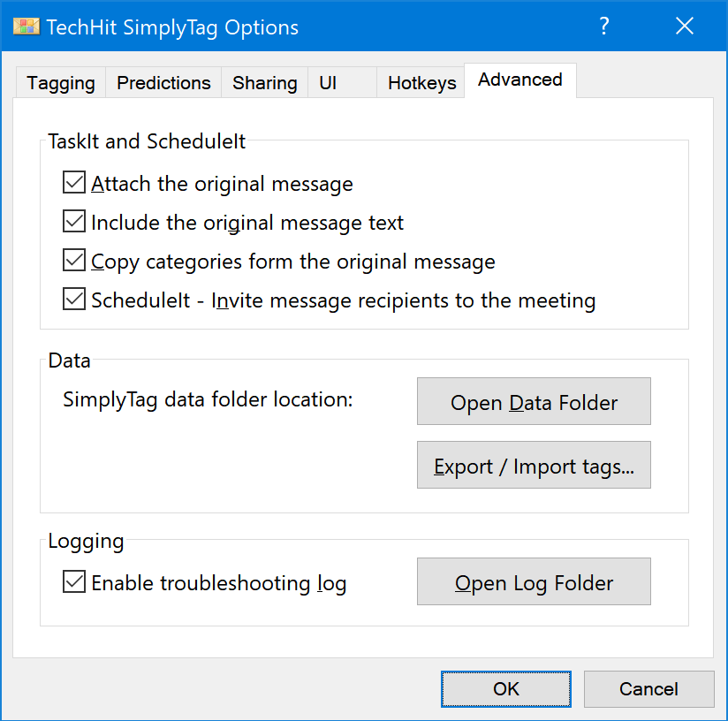Open the Predictions tab

tap(163, 83)
